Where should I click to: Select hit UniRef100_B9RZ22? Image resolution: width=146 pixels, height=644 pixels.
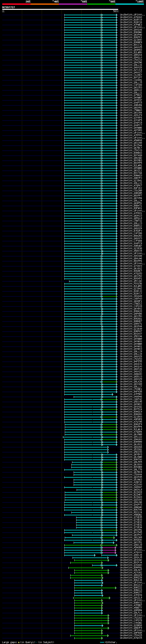[x=131, y=588]
